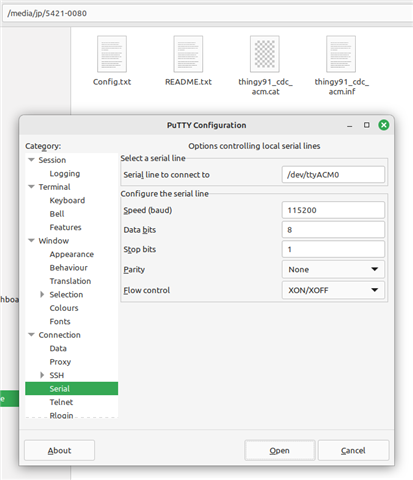Select the Logging category
The width and height of the screenshot is (413, 480).
(x=65, y=174)
